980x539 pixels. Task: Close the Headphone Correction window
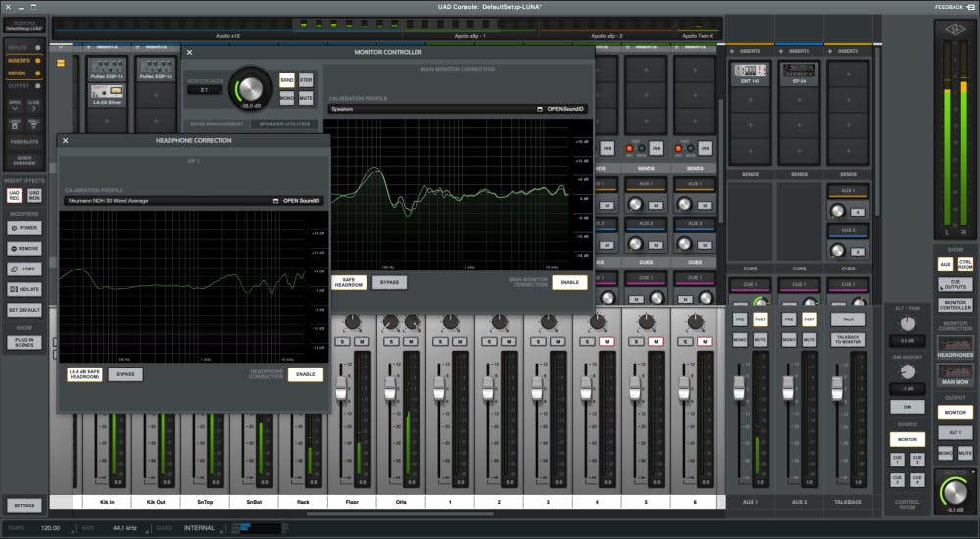[66, 140]
